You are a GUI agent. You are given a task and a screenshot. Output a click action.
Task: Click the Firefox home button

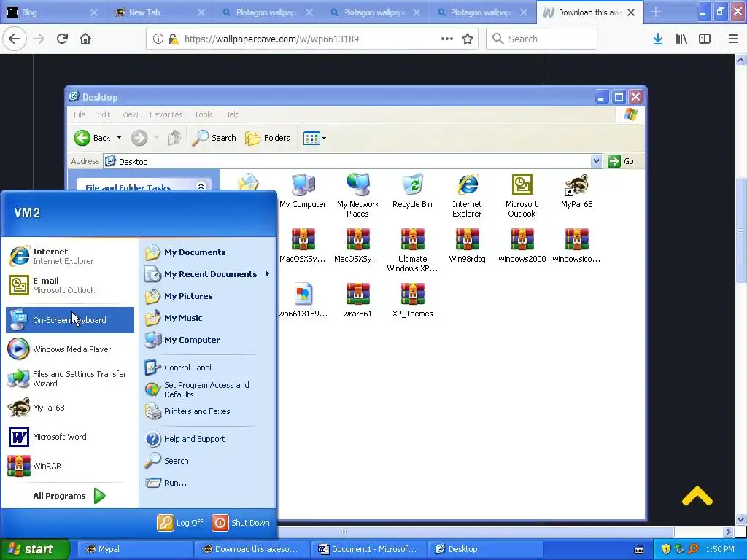click(85, 39)
